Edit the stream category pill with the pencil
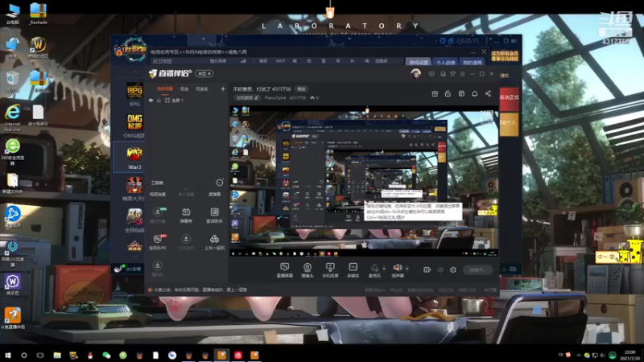 [x=247, y=97]
